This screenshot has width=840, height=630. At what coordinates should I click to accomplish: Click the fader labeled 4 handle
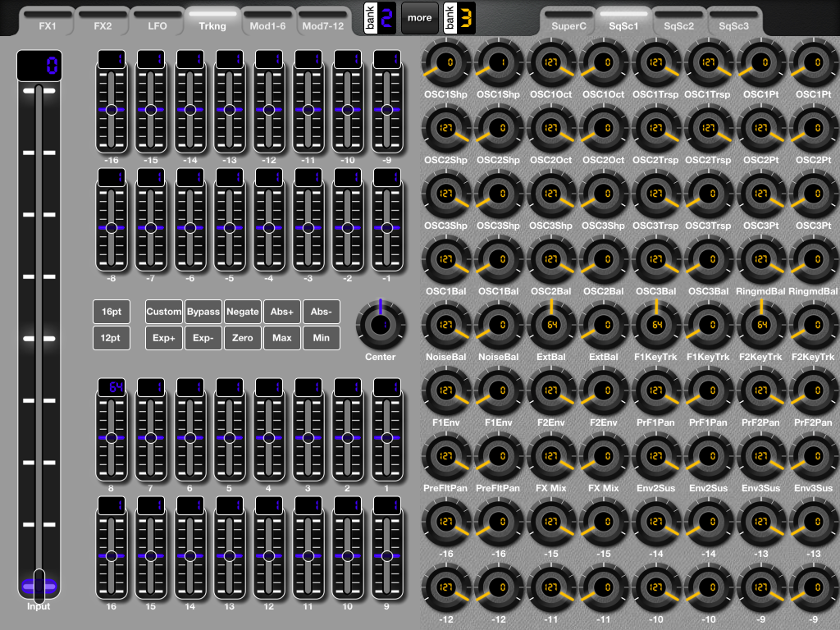[x=269, y=438]
